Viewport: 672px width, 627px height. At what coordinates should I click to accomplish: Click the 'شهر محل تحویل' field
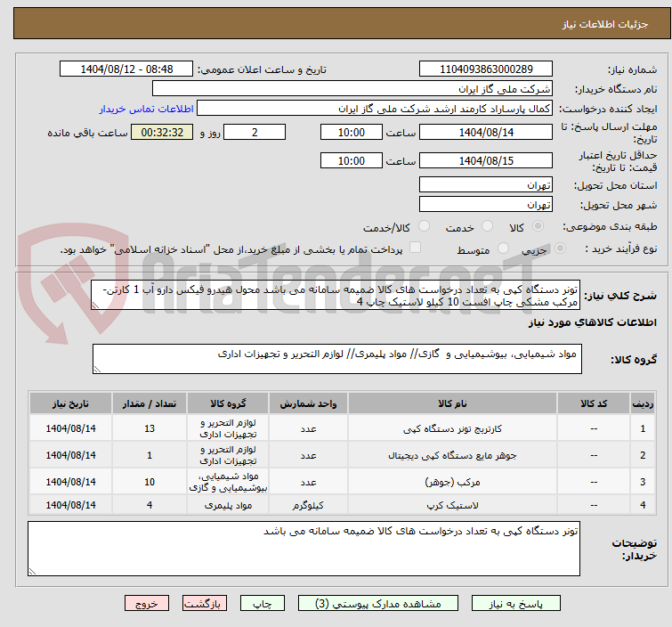tap(485, 205)
